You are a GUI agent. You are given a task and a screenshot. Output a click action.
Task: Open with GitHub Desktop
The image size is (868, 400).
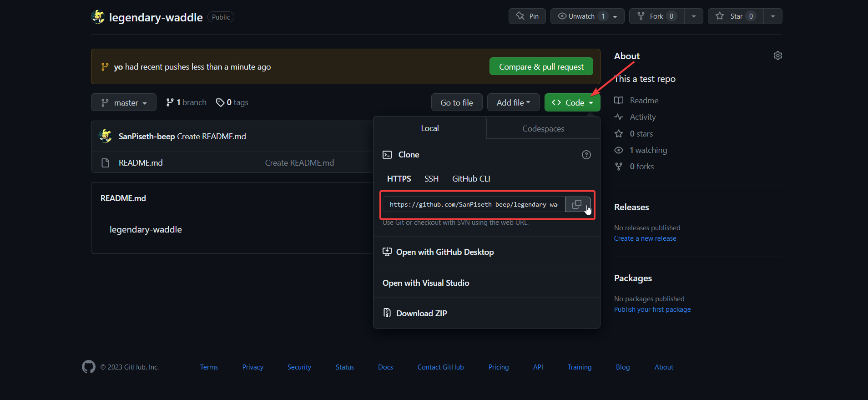point(445,252)
